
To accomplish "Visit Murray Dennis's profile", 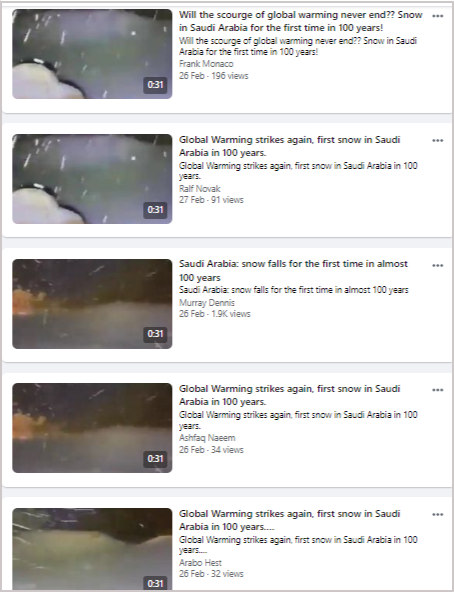I will pyautogui.click(x=207, y=303).
